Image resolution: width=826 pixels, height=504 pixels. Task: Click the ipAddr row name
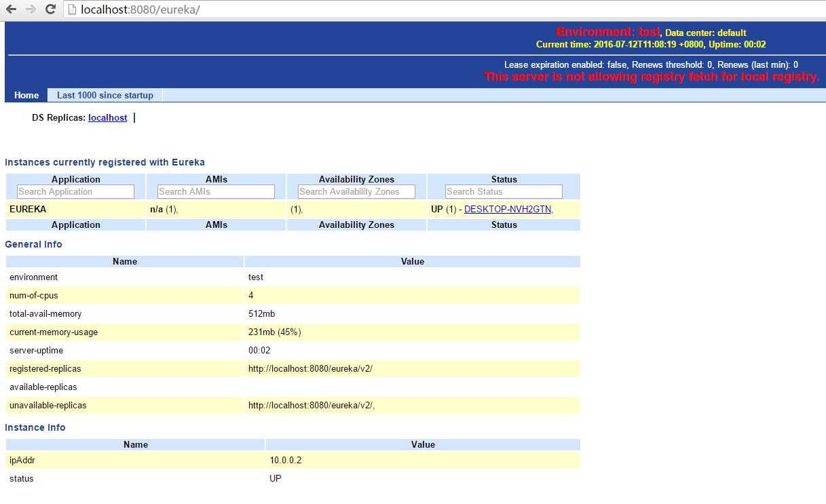click(x=22, y=460)
